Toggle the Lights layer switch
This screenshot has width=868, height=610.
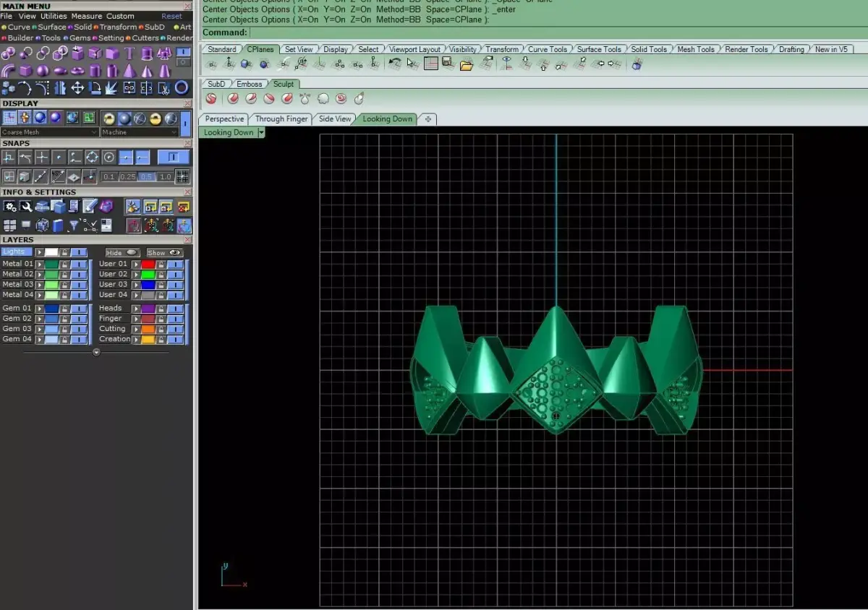click(x=79, y=252)
